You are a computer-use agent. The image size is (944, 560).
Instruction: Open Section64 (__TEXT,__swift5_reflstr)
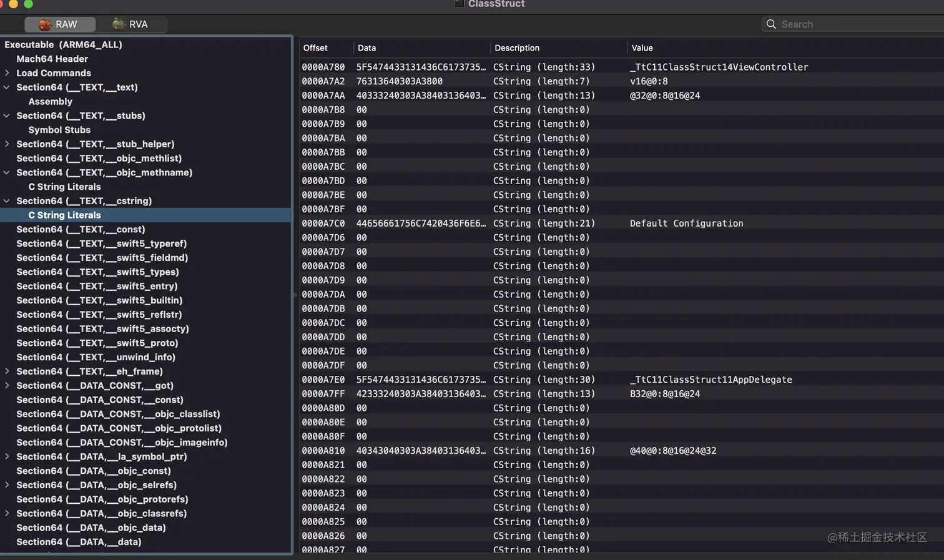pyautogui.click(x=99, y=315)
